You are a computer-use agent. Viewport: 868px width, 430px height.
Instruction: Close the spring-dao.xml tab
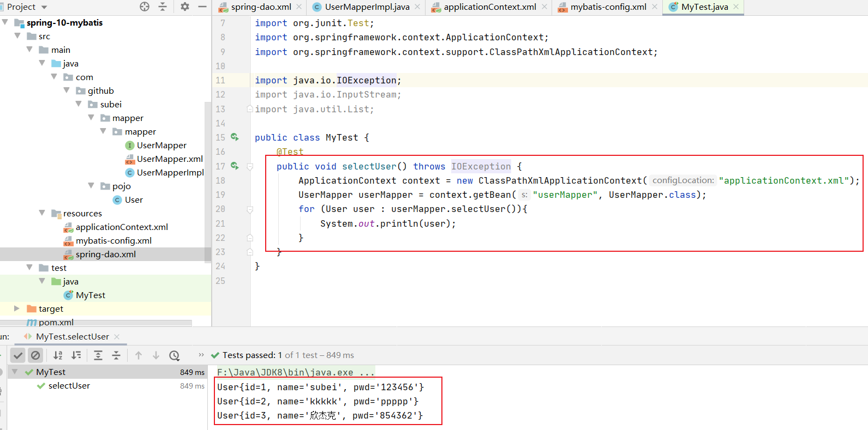[299, 7]
